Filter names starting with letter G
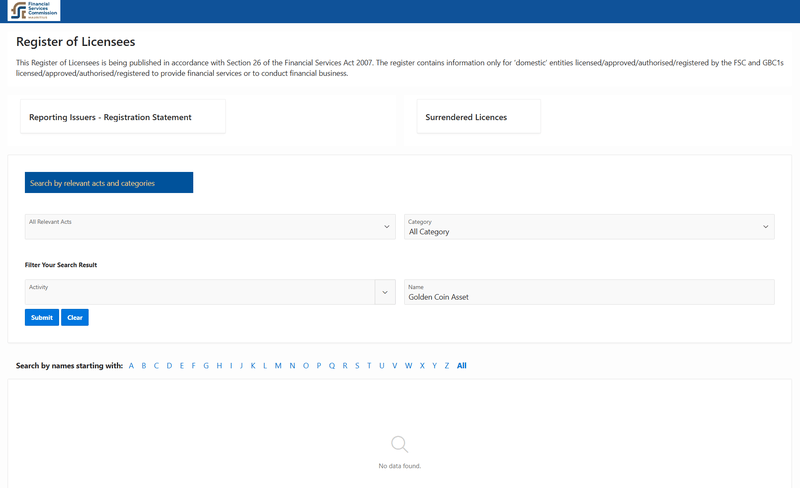 [206, 365]
